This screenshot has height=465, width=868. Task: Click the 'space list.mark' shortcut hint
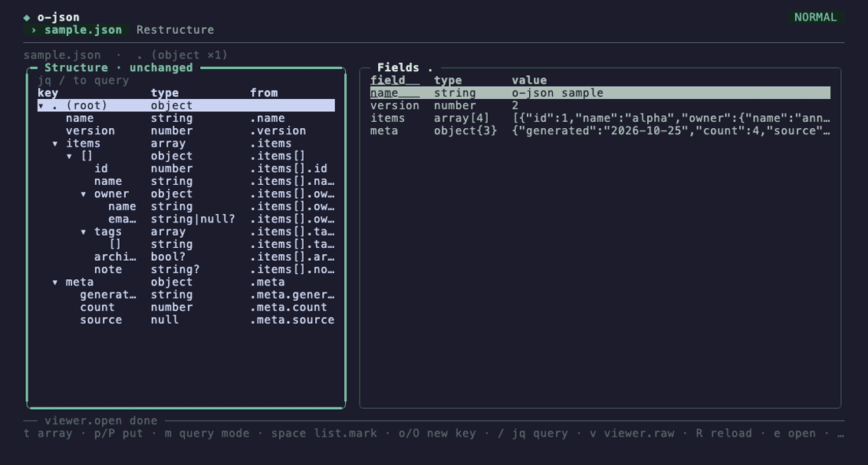[x=324, y=434]
